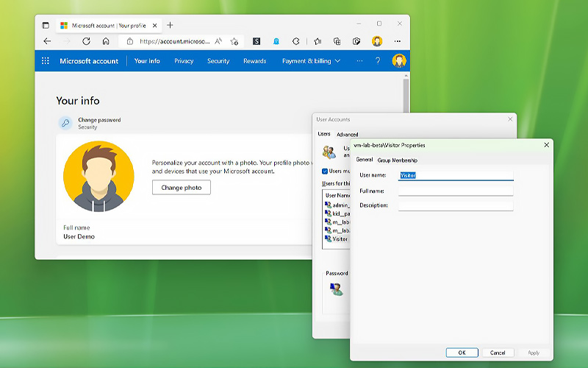This screenshot has width=588, height=368.
Task: Click the S extension icon in Edge toolbar
Action: (x=257, y=41)
